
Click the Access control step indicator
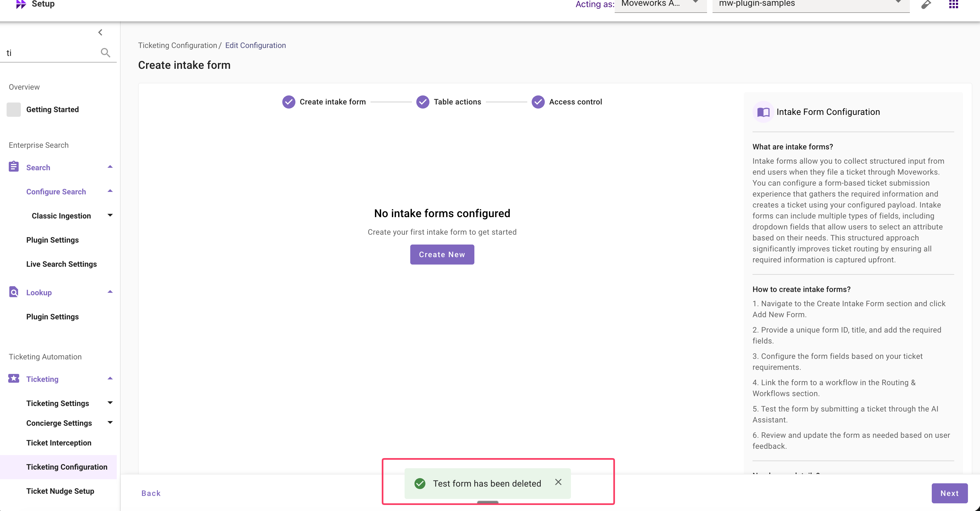[x=538, y=102]
